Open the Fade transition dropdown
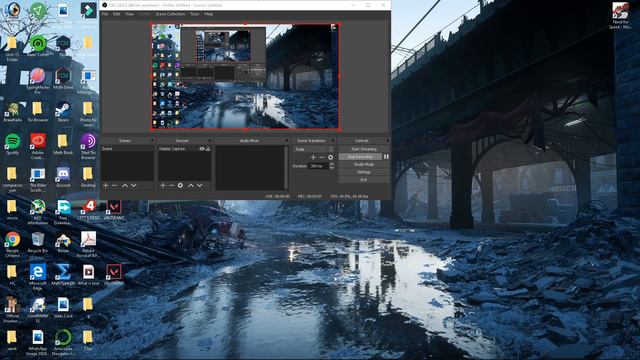Screen dimensions: 640x360 313,149
